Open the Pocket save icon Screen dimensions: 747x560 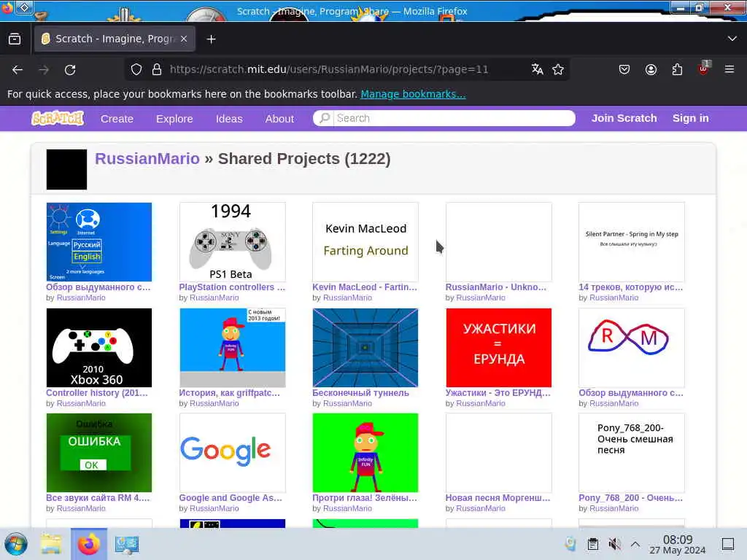[624, 69]
